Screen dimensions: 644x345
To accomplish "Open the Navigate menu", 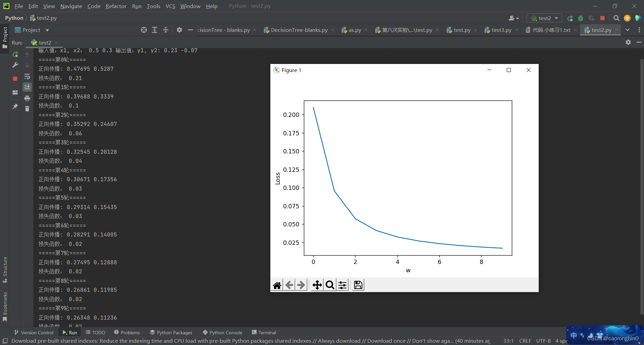I will 71,6.
